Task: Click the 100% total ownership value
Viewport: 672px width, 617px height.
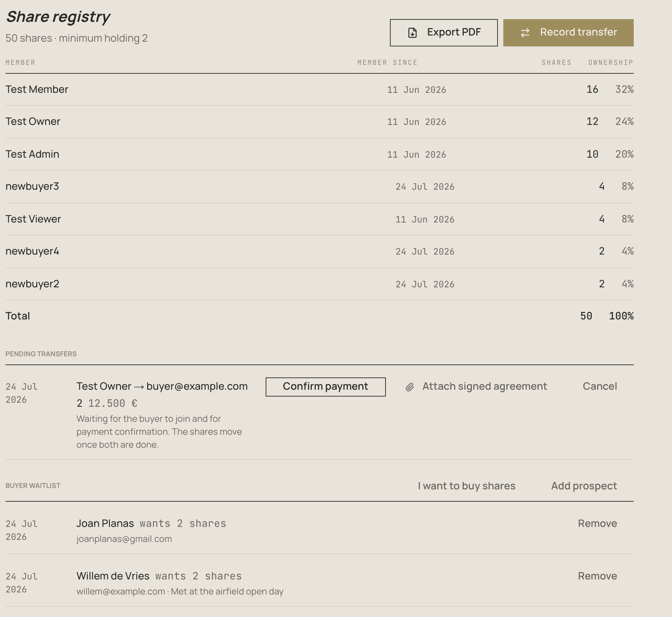Action: coord(621,316)
